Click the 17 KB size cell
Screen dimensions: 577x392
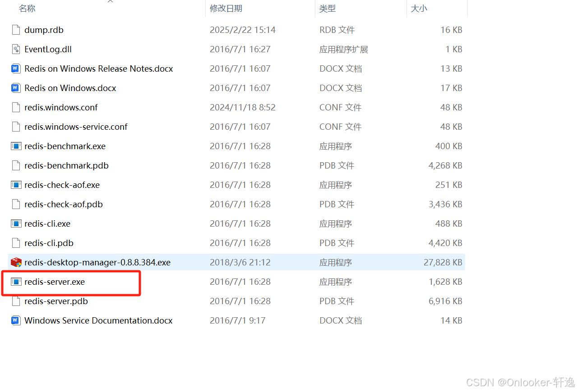(x=452, y=88)
